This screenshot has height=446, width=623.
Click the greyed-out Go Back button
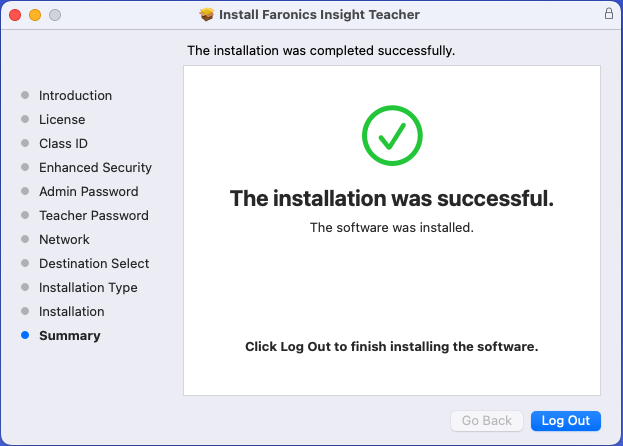[487, 421]
